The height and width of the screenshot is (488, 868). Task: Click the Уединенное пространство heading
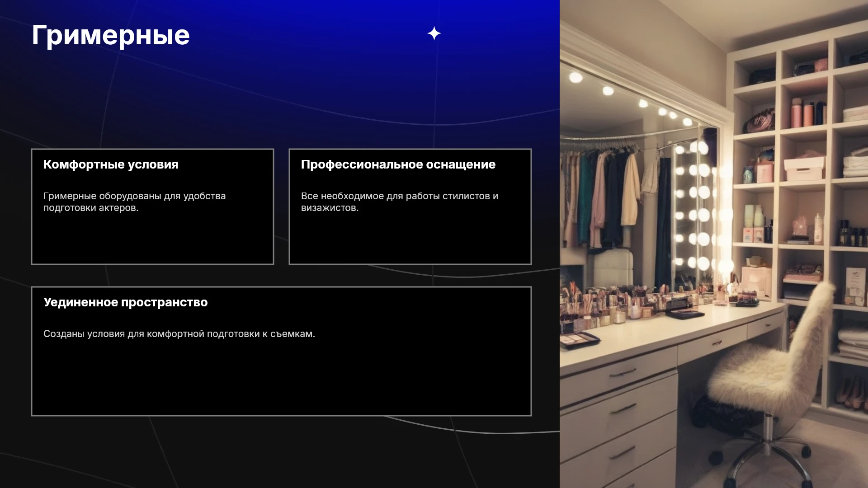coord(126,302)
